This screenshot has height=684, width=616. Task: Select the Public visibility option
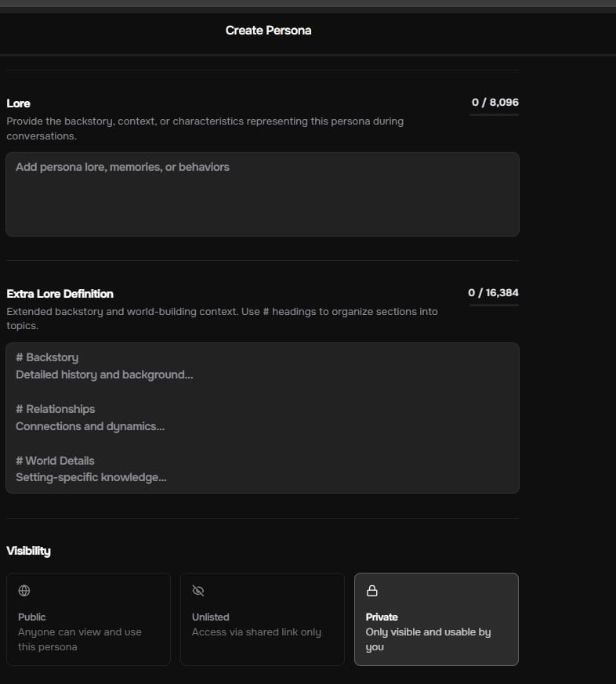click(x=89, y=619)
